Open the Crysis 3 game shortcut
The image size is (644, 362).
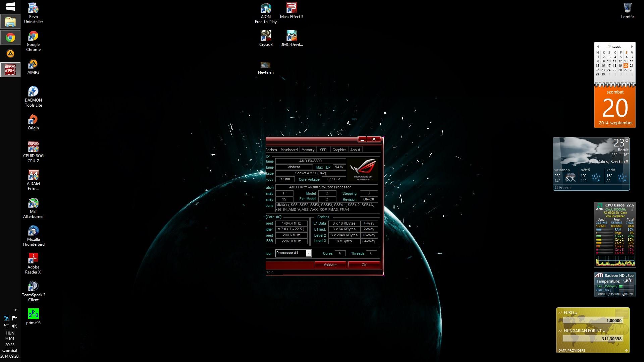pyautogui.click(x=266, y=36)
